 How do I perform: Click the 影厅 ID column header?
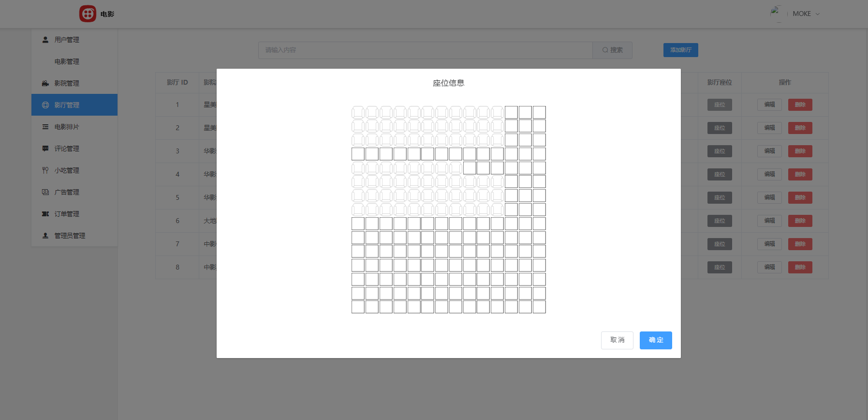click(177, 82)
